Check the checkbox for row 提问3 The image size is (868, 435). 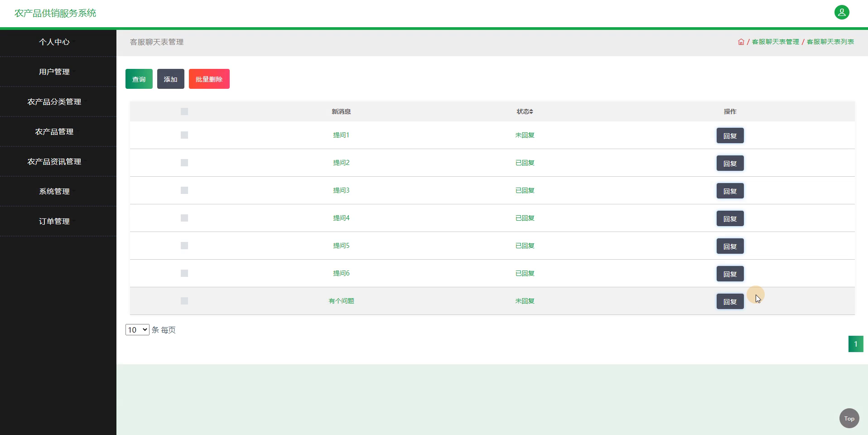(184, 190)
